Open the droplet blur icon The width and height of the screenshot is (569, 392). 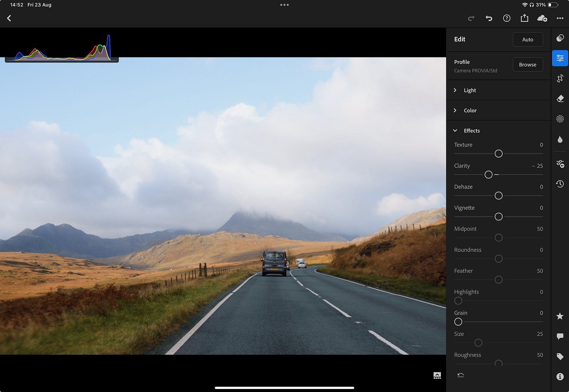tap(560, 140)
